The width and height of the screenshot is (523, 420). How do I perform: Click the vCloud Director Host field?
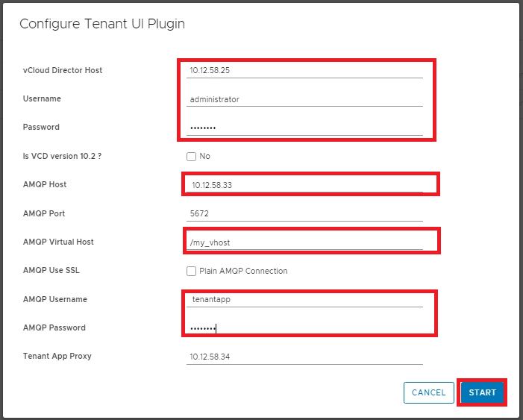coord(304,70)
